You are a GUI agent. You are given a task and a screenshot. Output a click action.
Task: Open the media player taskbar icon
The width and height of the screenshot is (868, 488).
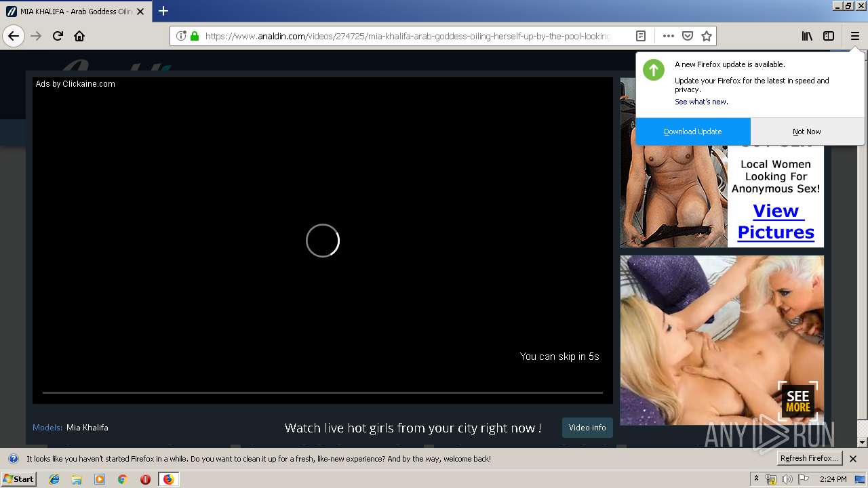pos(100,479)
